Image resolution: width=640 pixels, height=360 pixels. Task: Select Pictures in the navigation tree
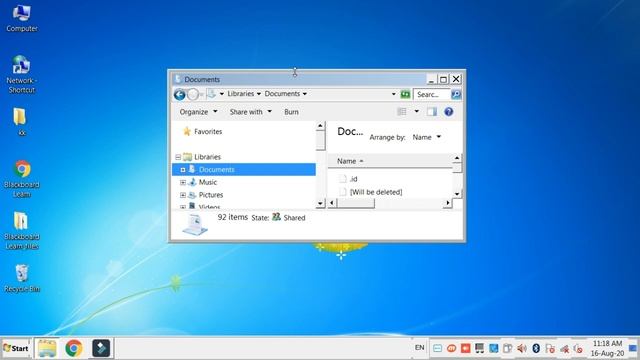tap(211, 195)
